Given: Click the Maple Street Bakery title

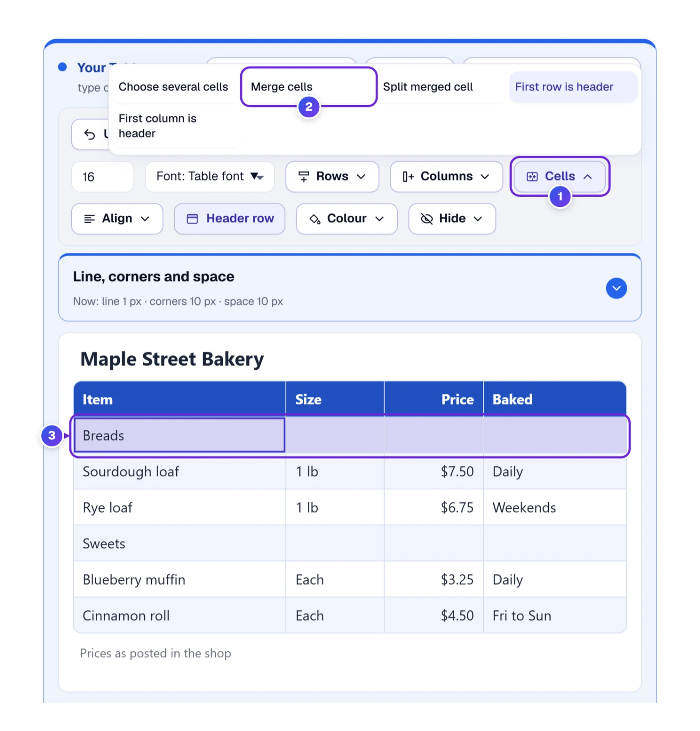Looking at the screenshot, I should coord(172,359).
